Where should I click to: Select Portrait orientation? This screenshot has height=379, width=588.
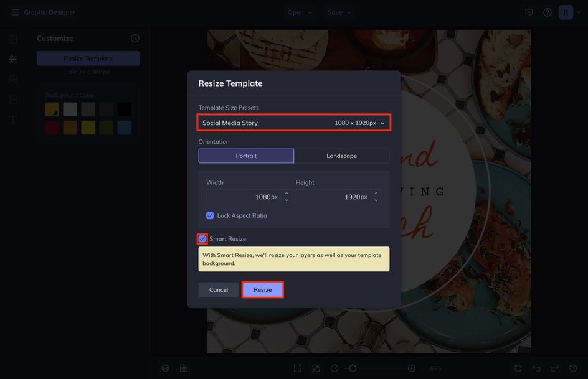[246, 156]
